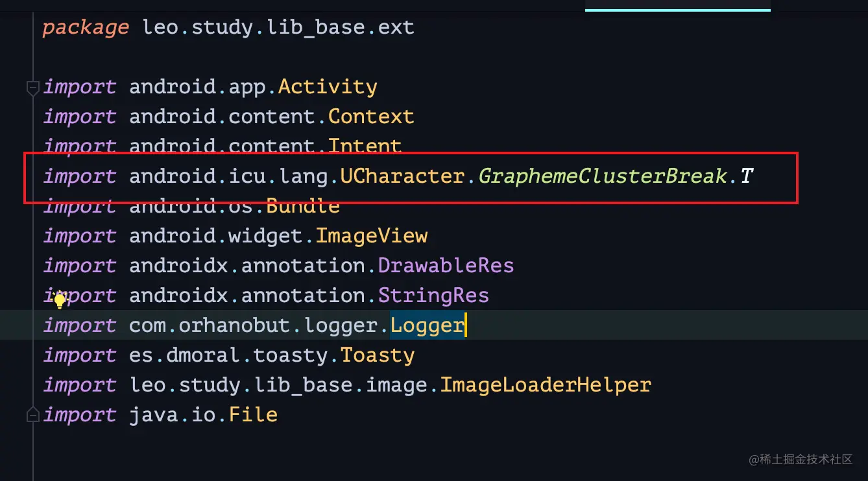Click the active editor tab underline at top
Image resolution: width=868 pixels, height=481 pixels.
click(x=677, y=9)
